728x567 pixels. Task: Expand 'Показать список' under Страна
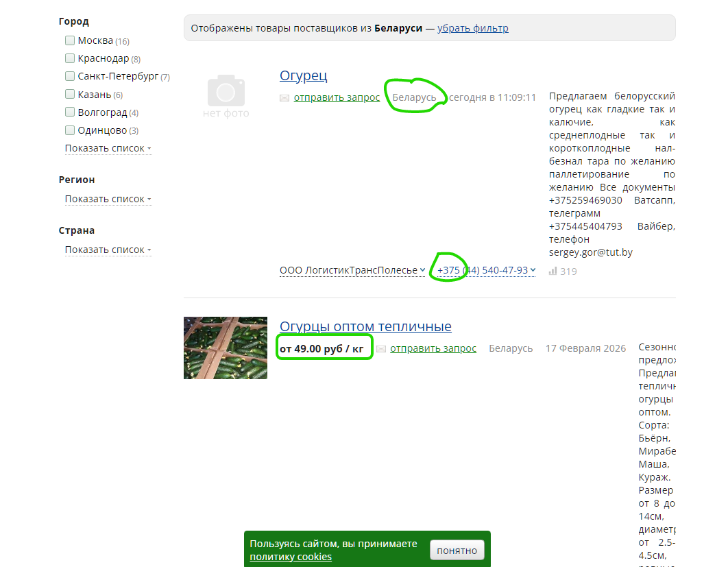(108, 250)
